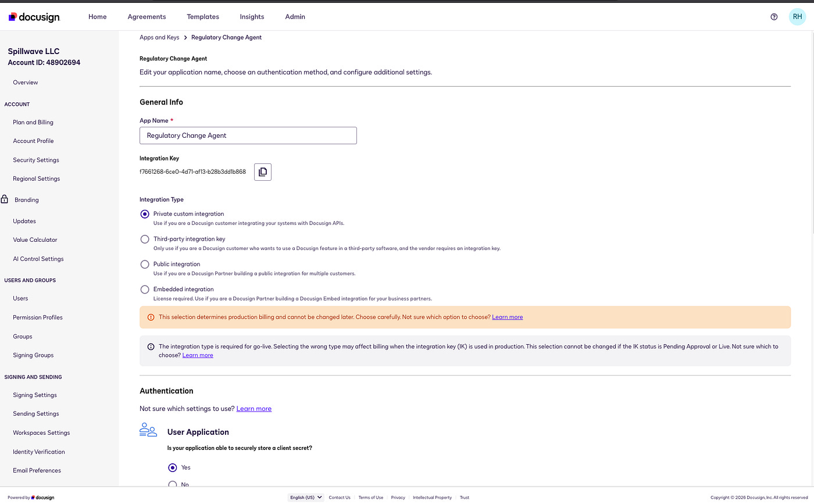Choose the Embedded integration radio button

click(145, 289)
